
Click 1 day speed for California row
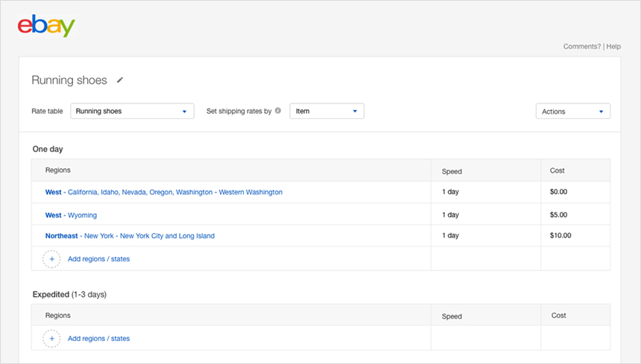click(450, 192)
